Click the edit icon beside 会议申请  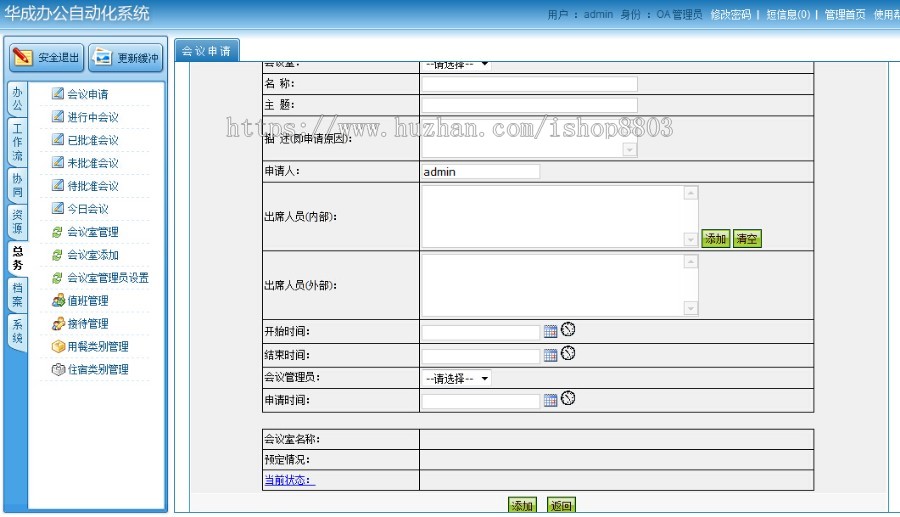(57, 93)
